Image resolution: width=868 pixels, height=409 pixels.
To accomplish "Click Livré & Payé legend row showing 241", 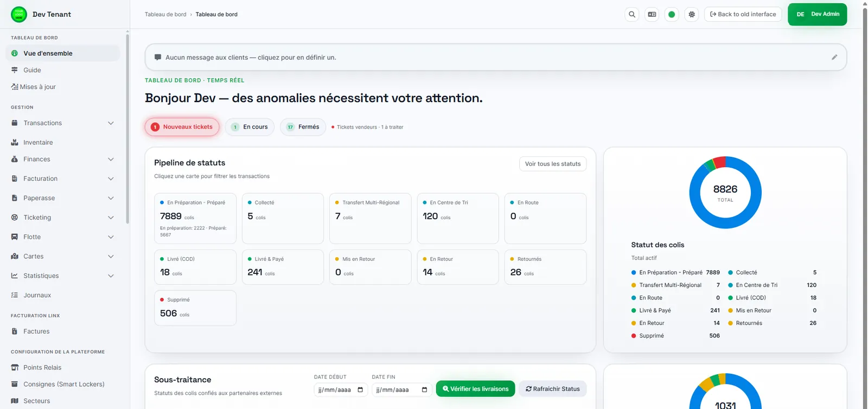I will click(x=675, y=310).
